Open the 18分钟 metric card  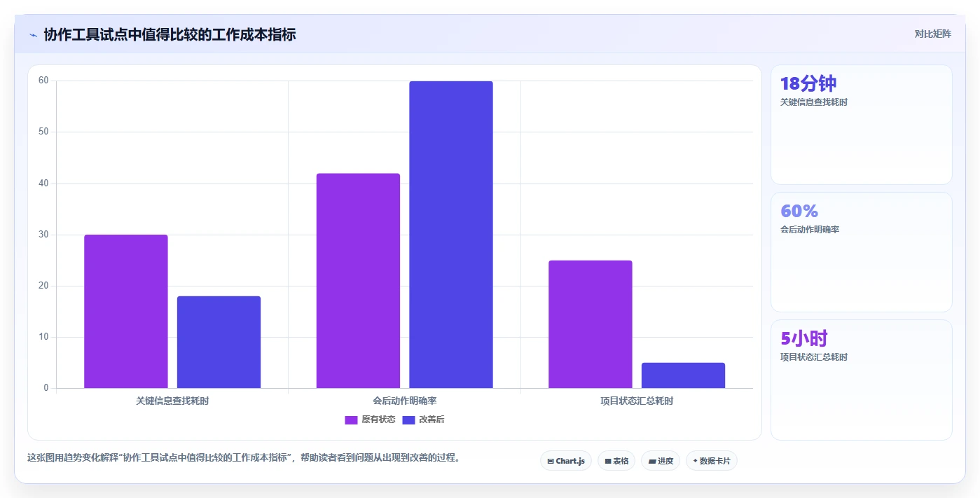coord(862,125)
